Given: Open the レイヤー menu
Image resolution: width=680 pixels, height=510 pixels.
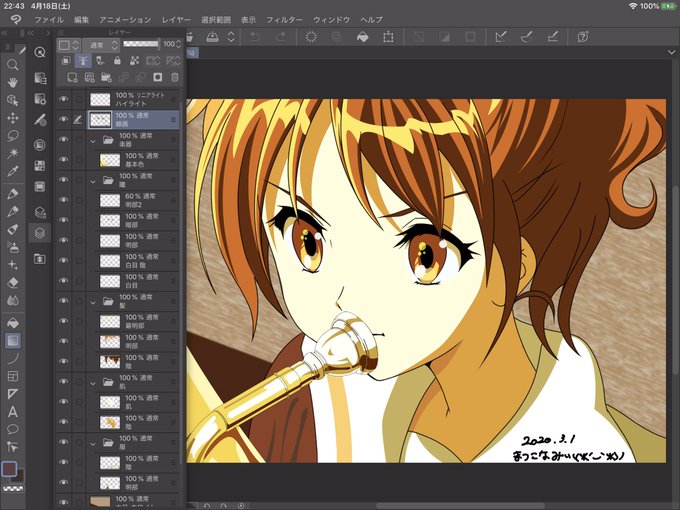Looking at the screenshot, I should [176, 20].
